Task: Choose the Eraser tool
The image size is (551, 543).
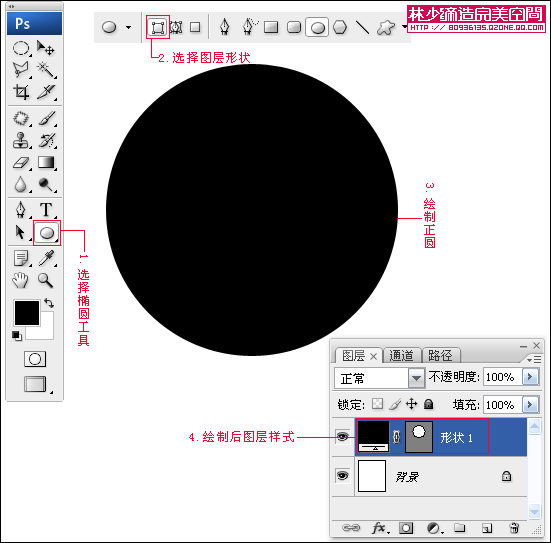Action: (21, 163)
